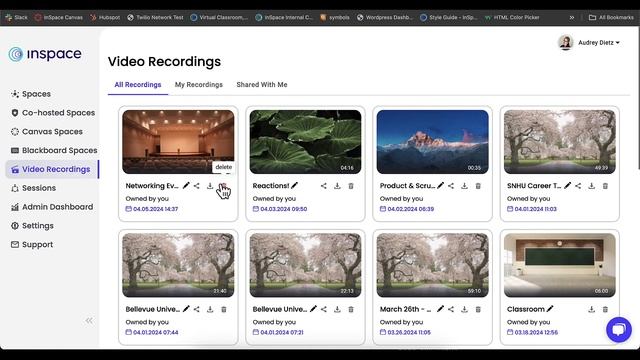The height and width of the screenshot is (360, 640).
Task: Share the Networking Event recording
Action: point(197,186)
